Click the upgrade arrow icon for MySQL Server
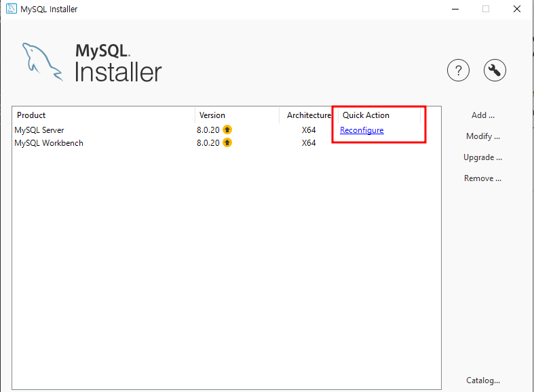Viewport: 534px width, 392px height. [227, 130]
